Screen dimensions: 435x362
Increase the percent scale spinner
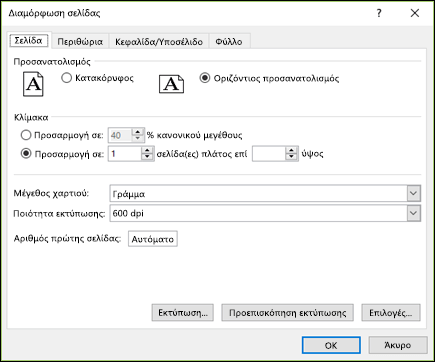click(137, 132)
